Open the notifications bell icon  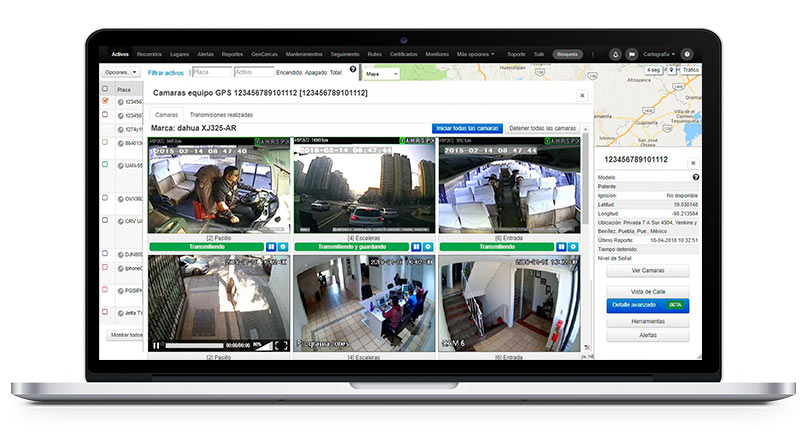[616, 54]
